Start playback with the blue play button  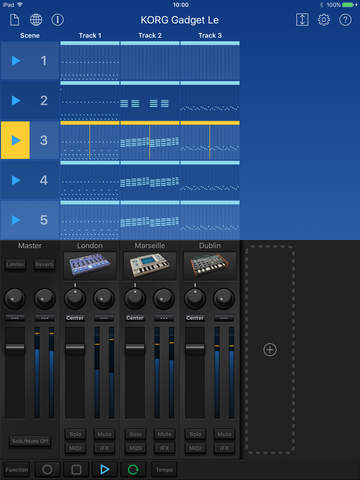click(x=105, y=470)
